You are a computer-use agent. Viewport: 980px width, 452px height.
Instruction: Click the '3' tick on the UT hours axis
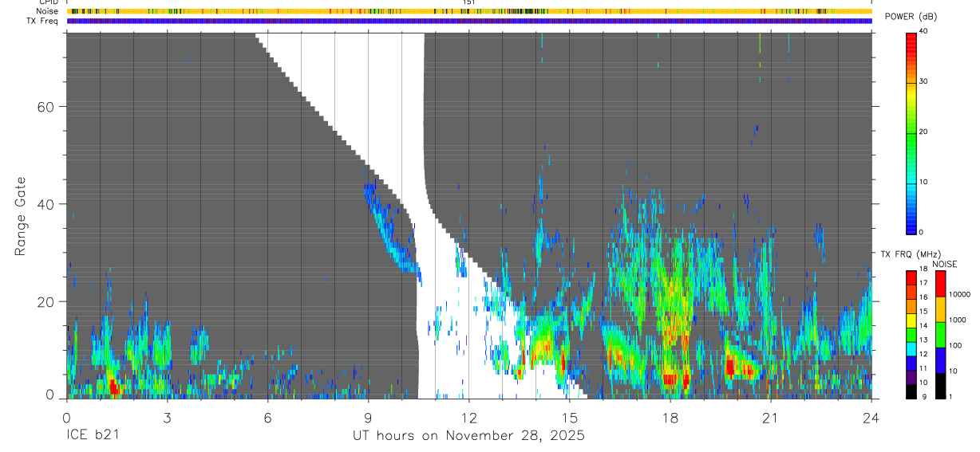coord(167,417)
